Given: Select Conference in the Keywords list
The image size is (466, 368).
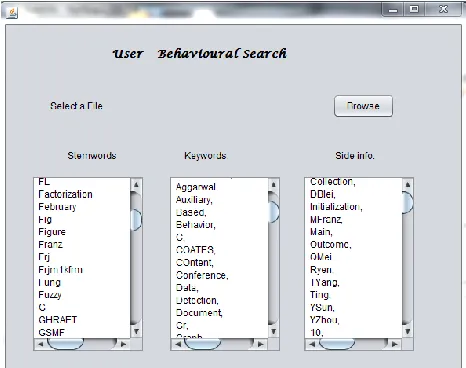Looking at the screenshot, I should (202, 275).
